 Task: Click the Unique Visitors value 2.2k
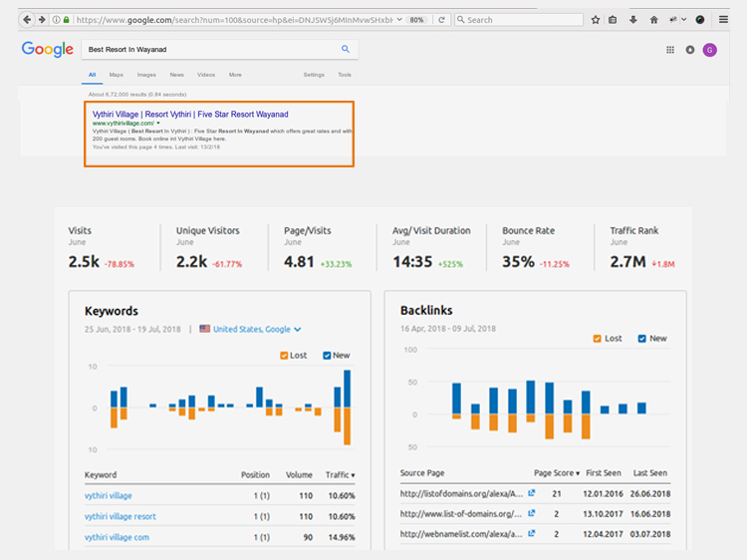pyautogui.click(x=191, y=262)
